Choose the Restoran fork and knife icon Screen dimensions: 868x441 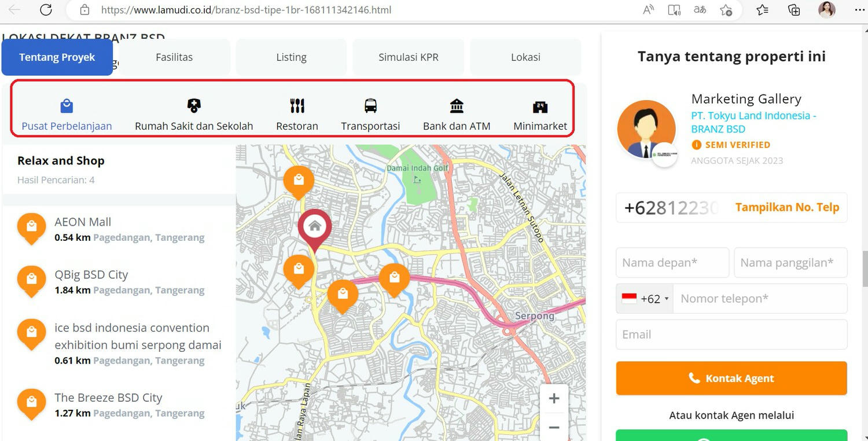point(297,106)
